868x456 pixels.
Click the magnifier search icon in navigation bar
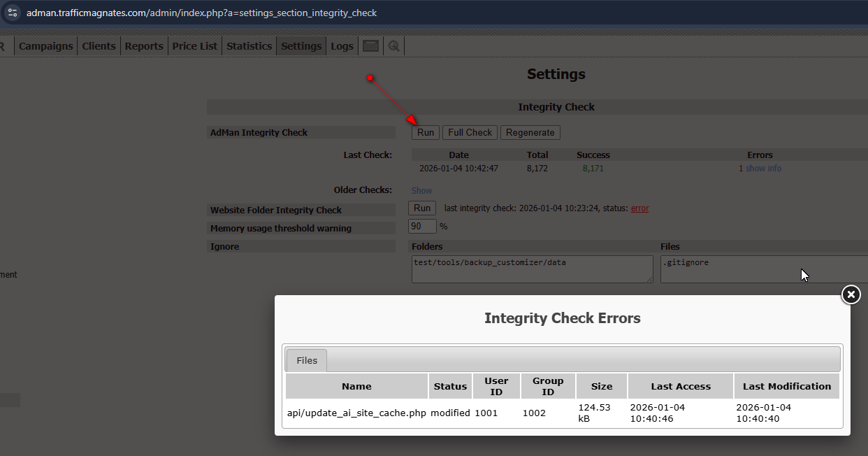[393, 46]
